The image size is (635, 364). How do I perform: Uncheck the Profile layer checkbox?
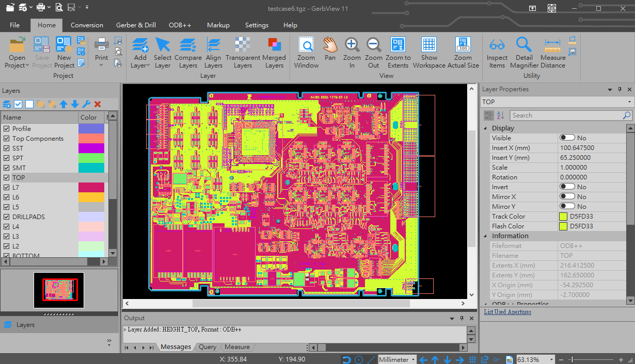pyautogui.click(x=7, y=129)
